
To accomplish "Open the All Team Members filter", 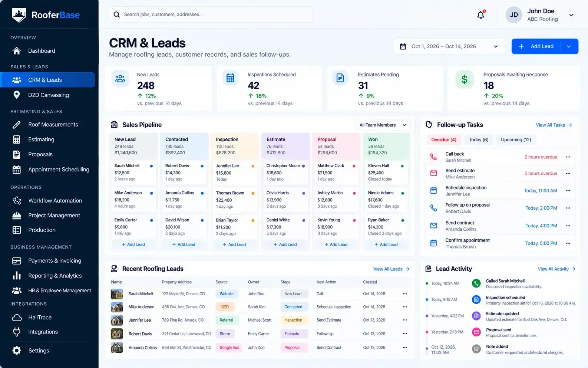I will [383, 125].
